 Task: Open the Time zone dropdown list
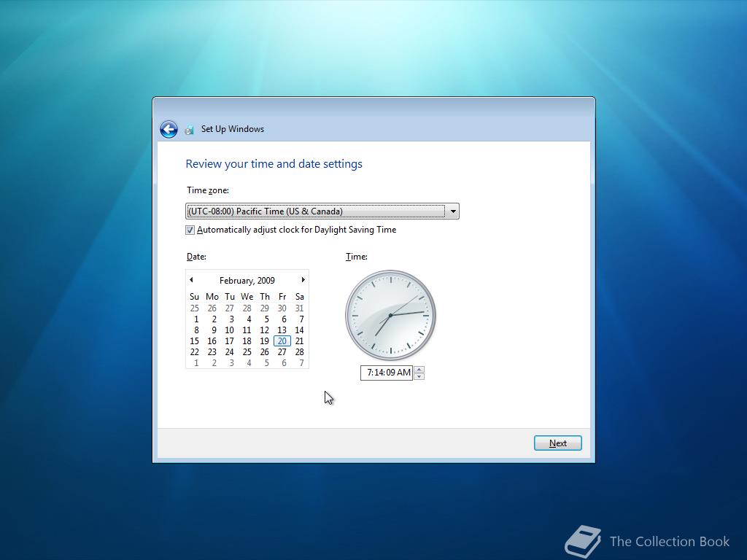coord(453,211)
